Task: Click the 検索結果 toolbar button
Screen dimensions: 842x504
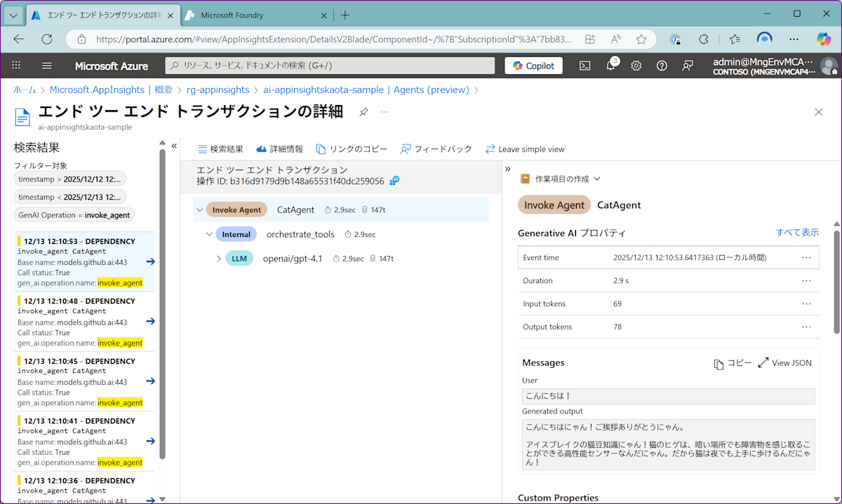Action: coord(220,149)
